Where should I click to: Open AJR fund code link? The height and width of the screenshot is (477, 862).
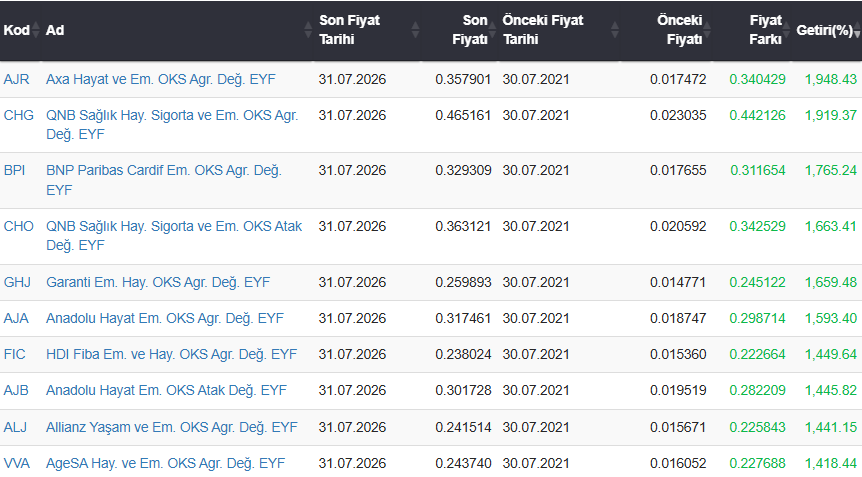[x=16, y=79]
